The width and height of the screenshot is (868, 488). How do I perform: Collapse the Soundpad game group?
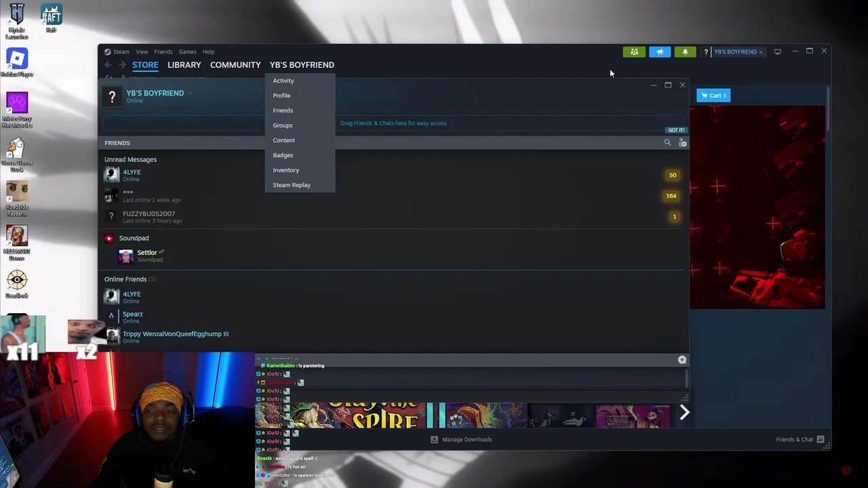point(134,238)
